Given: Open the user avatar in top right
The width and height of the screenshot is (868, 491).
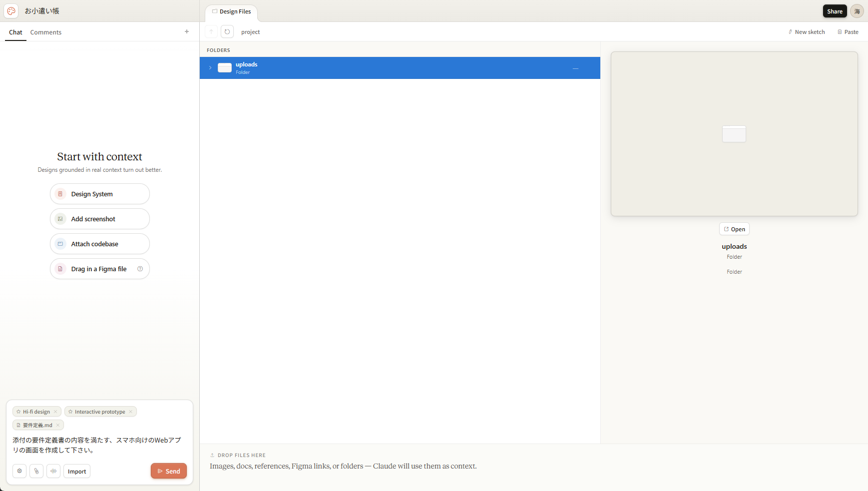Looking at the screenshot, I should [857, 11].
